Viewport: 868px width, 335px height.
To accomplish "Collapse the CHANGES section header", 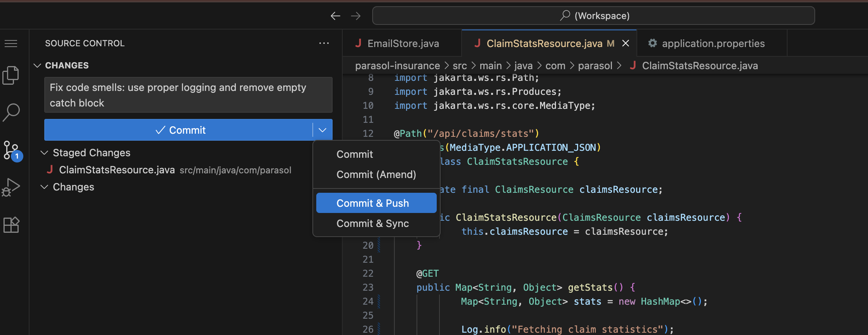I will coord(38,66).
